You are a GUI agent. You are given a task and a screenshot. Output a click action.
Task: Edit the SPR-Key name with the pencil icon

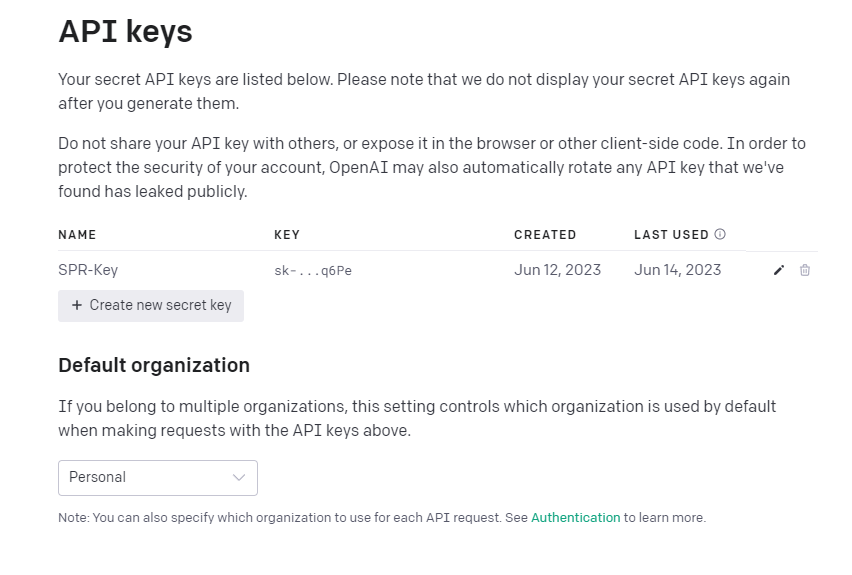(x=779, y=270)
